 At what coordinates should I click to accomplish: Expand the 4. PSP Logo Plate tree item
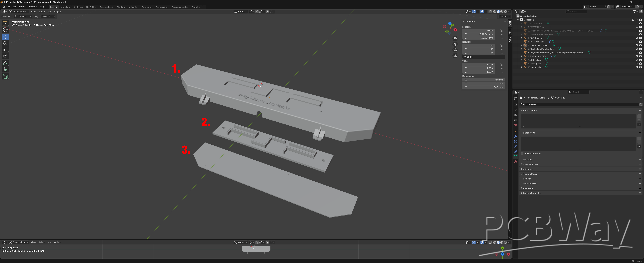coord(521,42)
